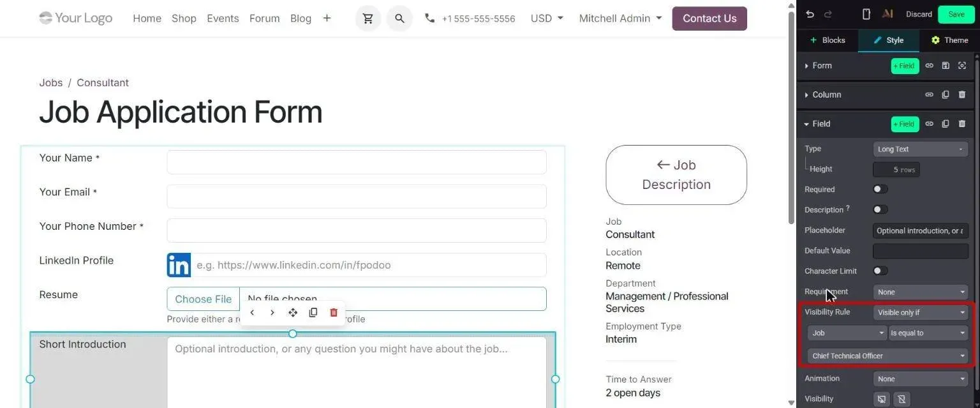Click the Height rows input
This screenshot has width=980, height=408.
[896, 170]
